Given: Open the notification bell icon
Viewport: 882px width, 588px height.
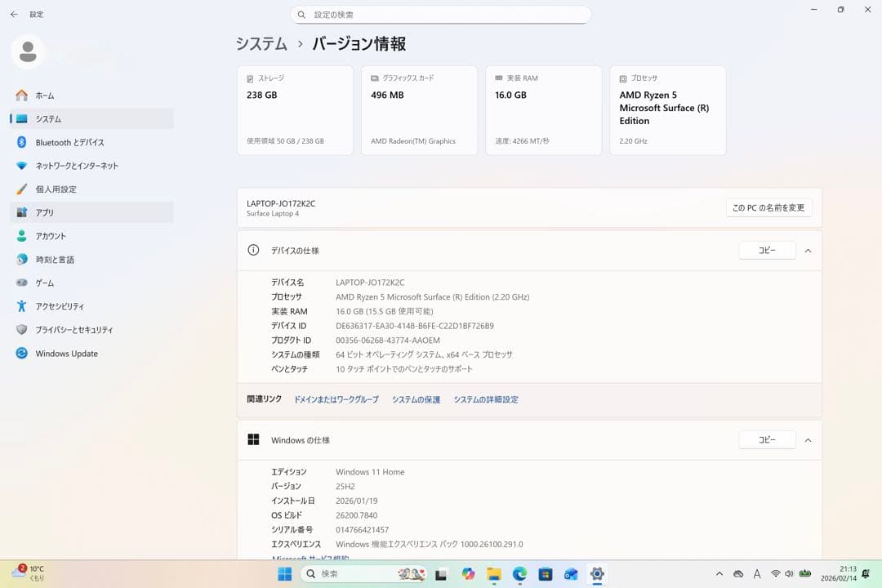Looking at the screenshot, I should (x=866, y=574).
